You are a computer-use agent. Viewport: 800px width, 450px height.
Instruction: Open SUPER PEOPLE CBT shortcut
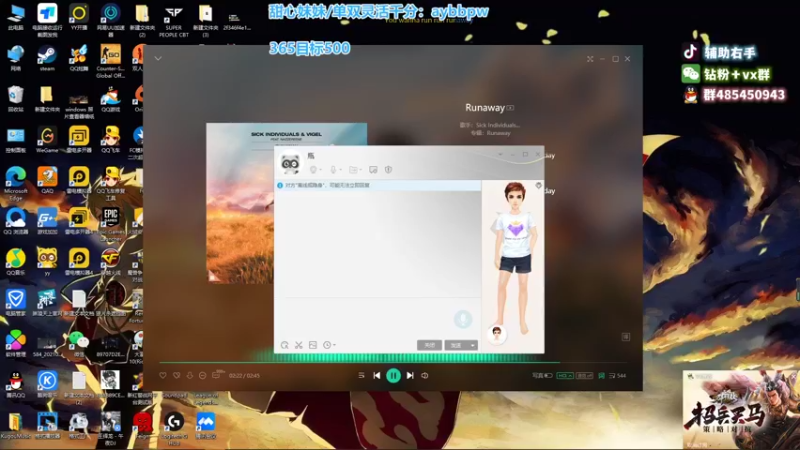[x=173, y=20]
